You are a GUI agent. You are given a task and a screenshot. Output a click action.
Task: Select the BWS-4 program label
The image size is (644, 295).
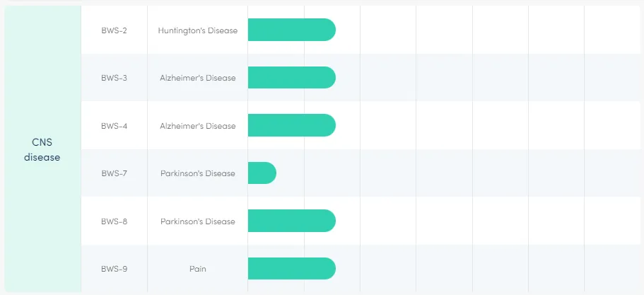[x=114, y=126]
